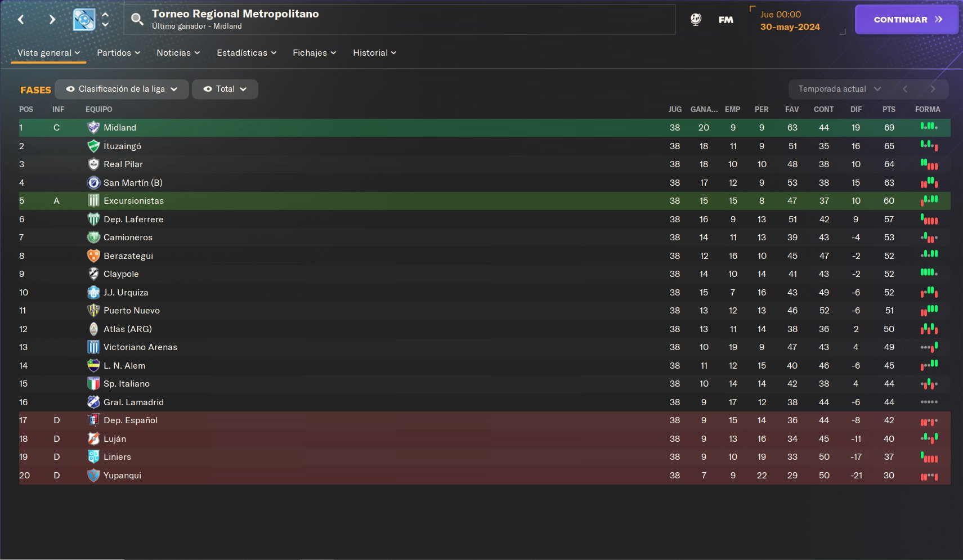This screenshot has width=963, height=560.
Task: Click the football globe icon
Action: 696,20
